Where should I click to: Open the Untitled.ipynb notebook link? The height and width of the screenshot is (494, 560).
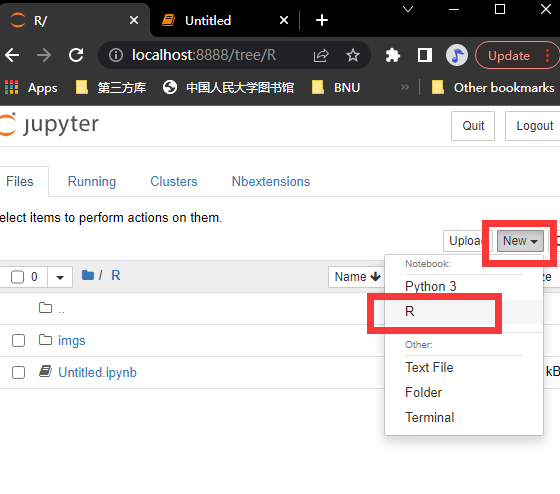point(97,373)
